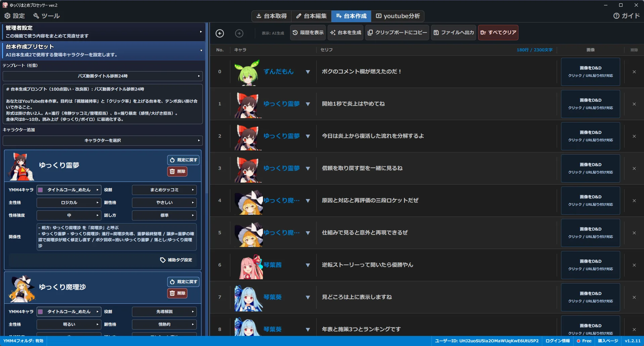Screen dimensions: 644x346
Task: Click the 琴葉茜 avatar in row 6
Action: click(251, 266)
